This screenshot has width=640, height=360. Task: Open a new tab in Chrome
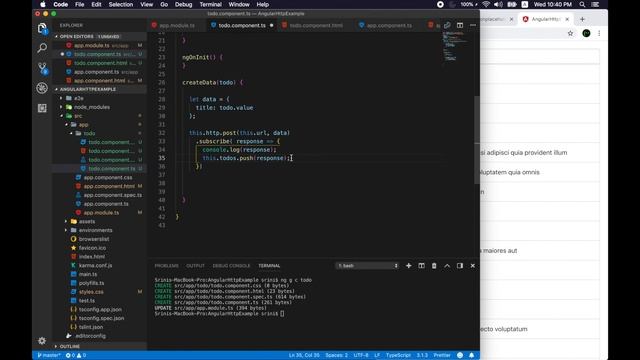(x=582, y=19)
